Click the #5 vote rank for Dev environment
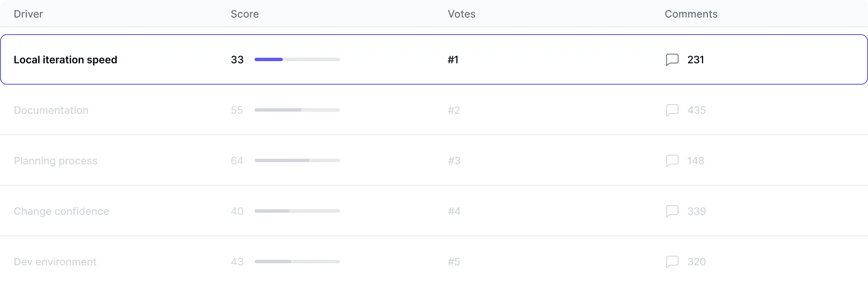 (454, 261)
